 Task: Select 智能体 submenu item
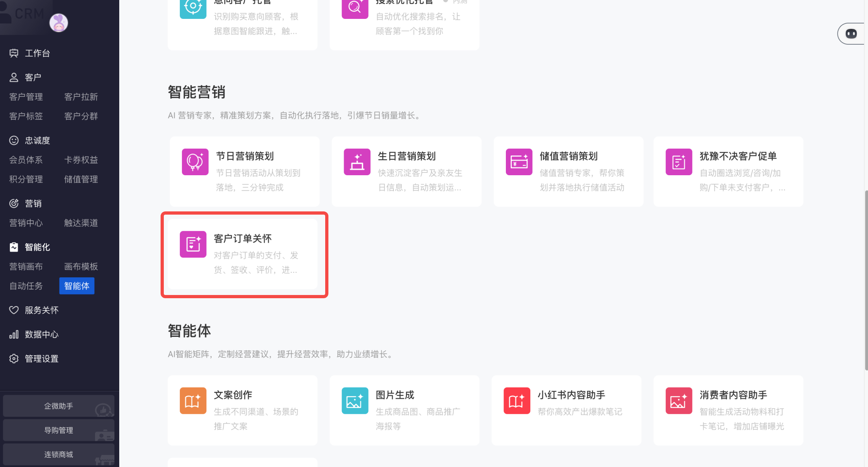click(x=77, y=286)
